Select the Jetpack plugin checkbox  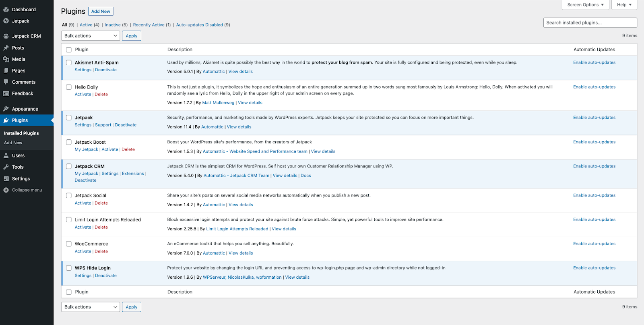click(69, 118)
